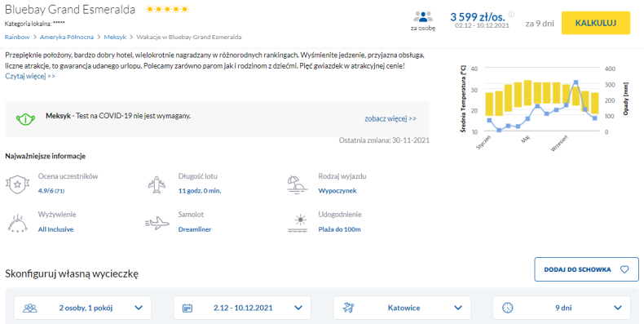Click the 'Wakacje w Bluebay Grand Esmeralda' breadcrumb

pos(189,37)
